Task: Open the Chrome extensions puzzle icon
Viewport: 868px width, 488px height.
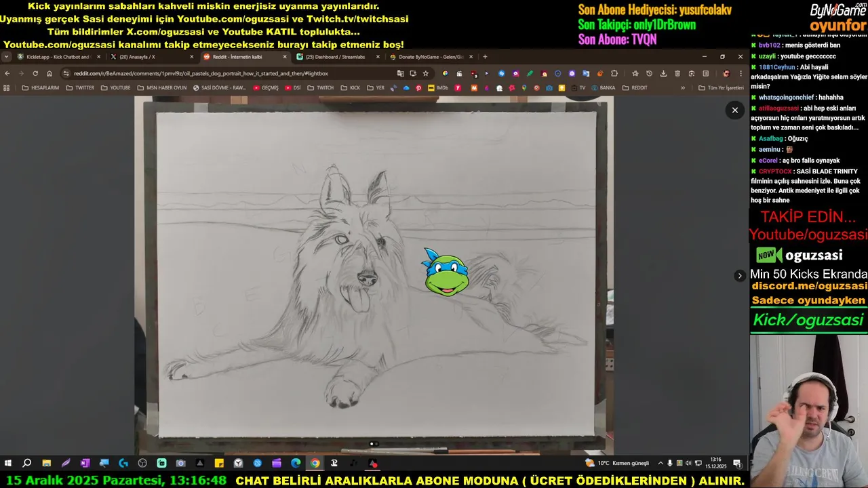Action: 614,73
